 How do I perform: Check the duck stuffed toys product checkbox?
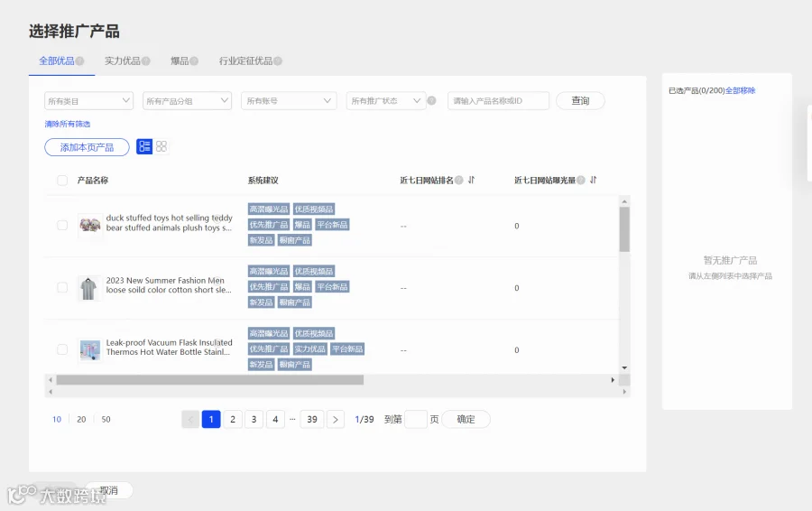(x=62, y=226)
